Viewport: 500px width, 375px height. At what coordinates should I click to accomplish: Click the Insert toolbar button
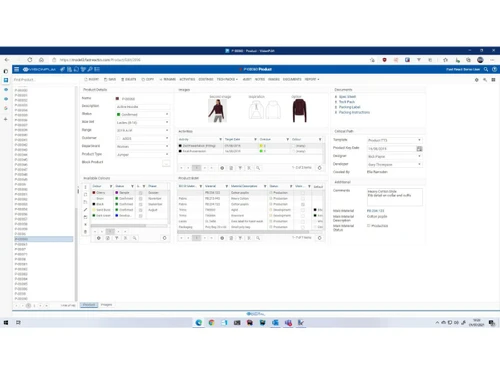(x=92, y=79)
